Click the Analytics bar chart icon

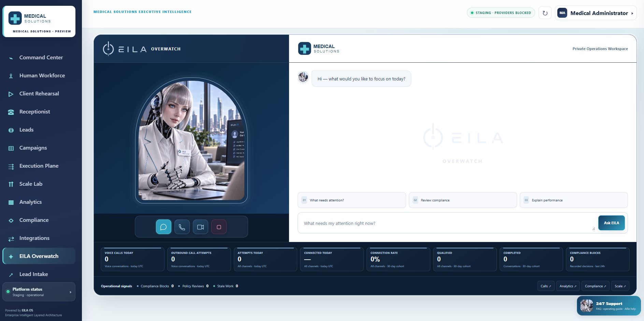tap(11, 202)
